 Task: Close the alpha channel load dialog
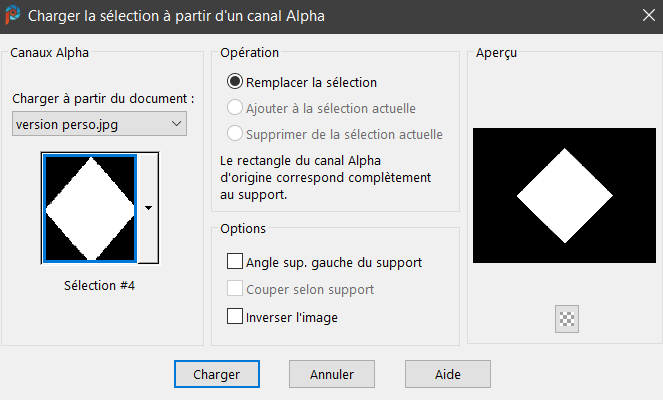coord(644,16)
